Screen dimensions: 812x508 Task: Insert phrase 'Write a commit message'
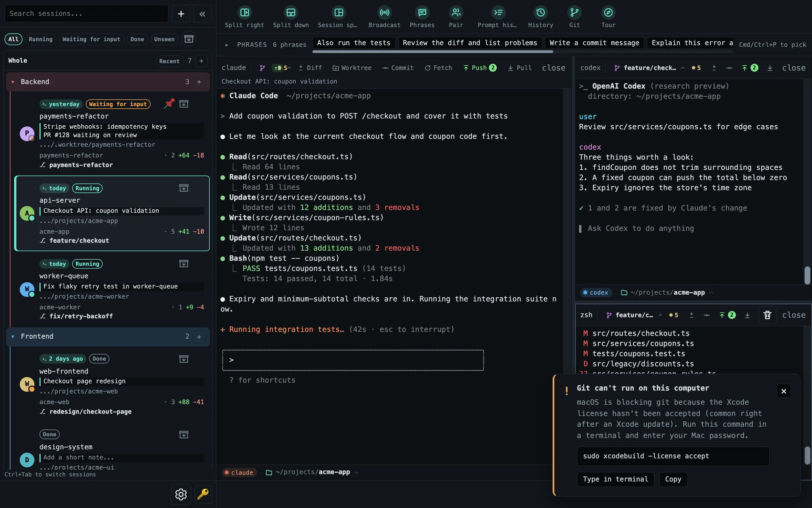(594, 43)
